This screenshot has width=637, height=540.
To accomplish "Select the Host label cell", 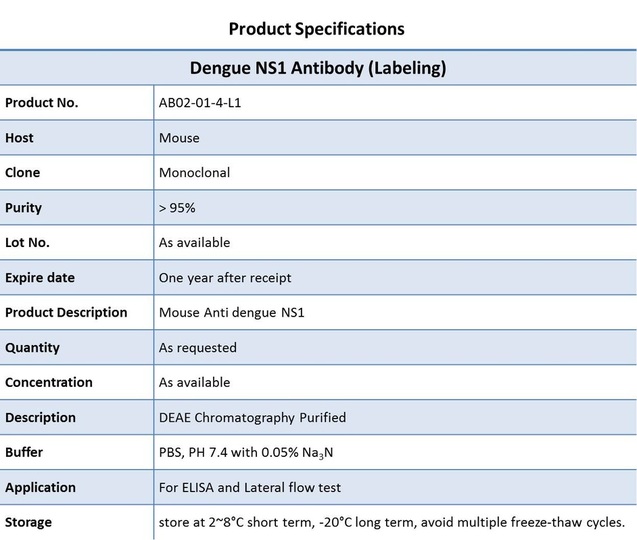I will pyautogui.click(x=77, y=138).
